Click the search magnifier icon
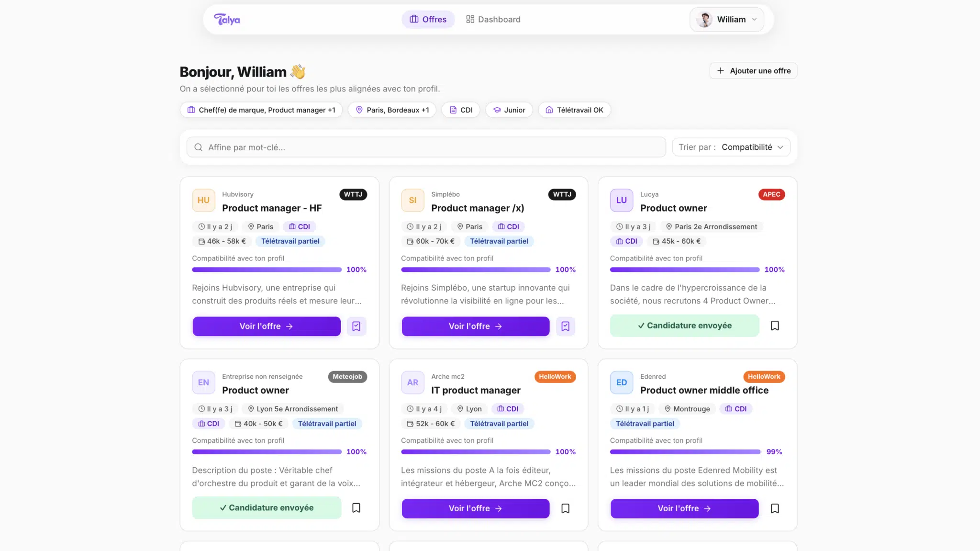980x551 pixels. click(x=198, y=147)
